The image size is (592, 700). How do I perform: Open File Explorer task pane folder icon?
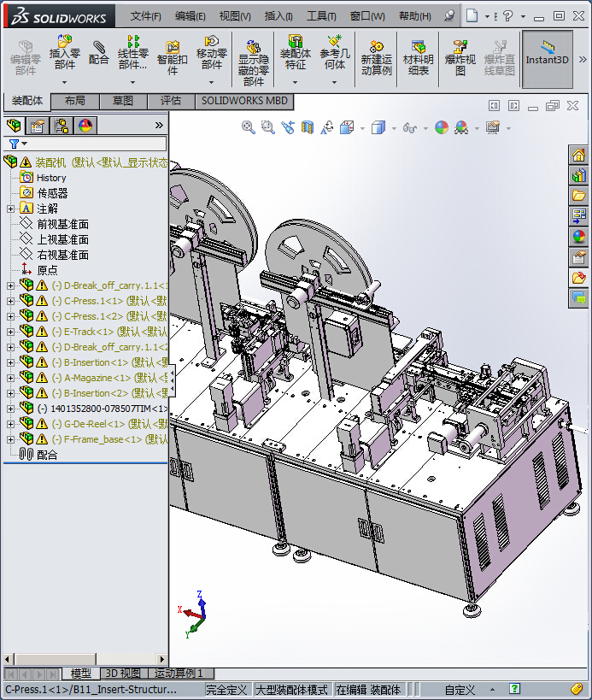pyautogui.click(x=578, y=196)
